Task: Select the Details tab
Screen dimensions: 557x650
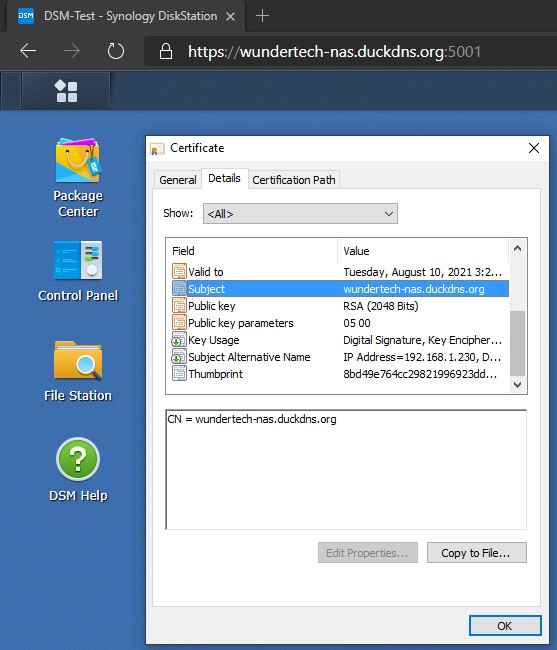Action: 224,178
